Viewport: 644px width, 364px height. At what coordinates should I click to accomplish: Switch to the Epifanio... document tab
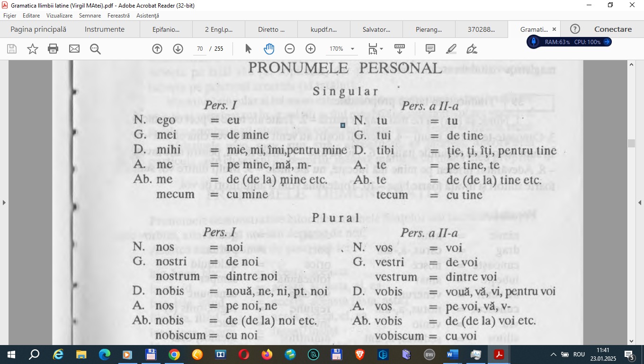pyautogui.click(x=166, y=29)
